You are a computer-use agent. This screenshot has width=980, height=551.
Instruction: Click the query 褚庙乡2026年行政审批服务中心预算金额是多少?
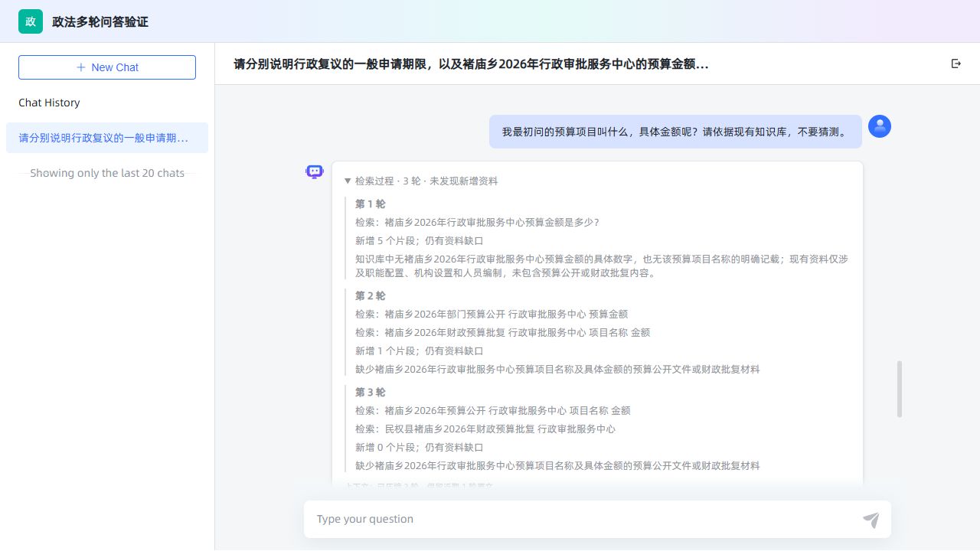(x=477, y=223)
